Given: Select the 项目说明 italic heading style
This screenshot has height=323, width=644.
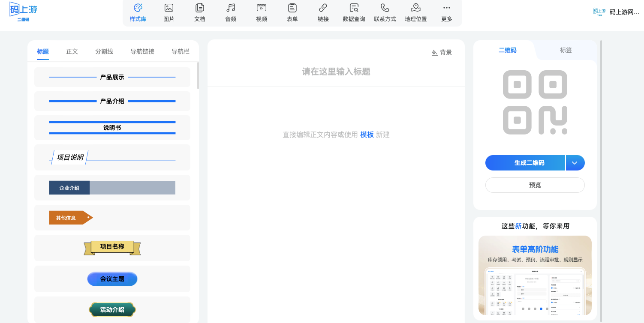Looking at the screenshot, I should point(112,158).
